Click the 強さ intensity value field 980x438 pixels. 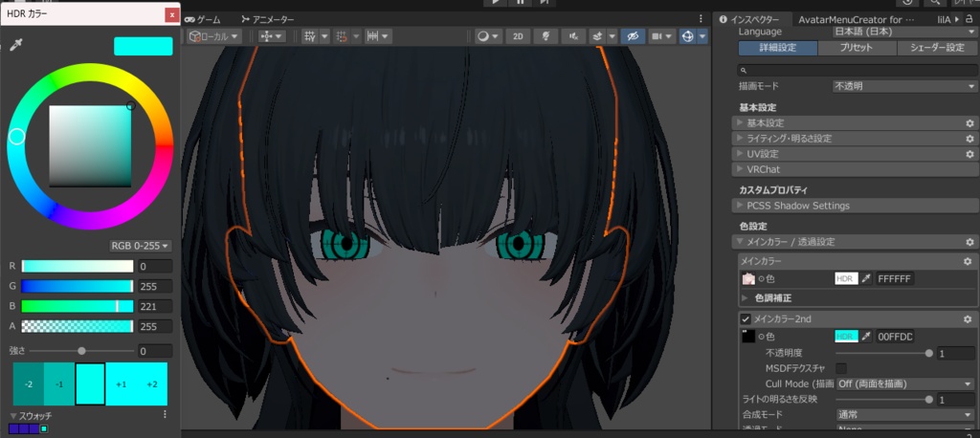click(155, 351)
